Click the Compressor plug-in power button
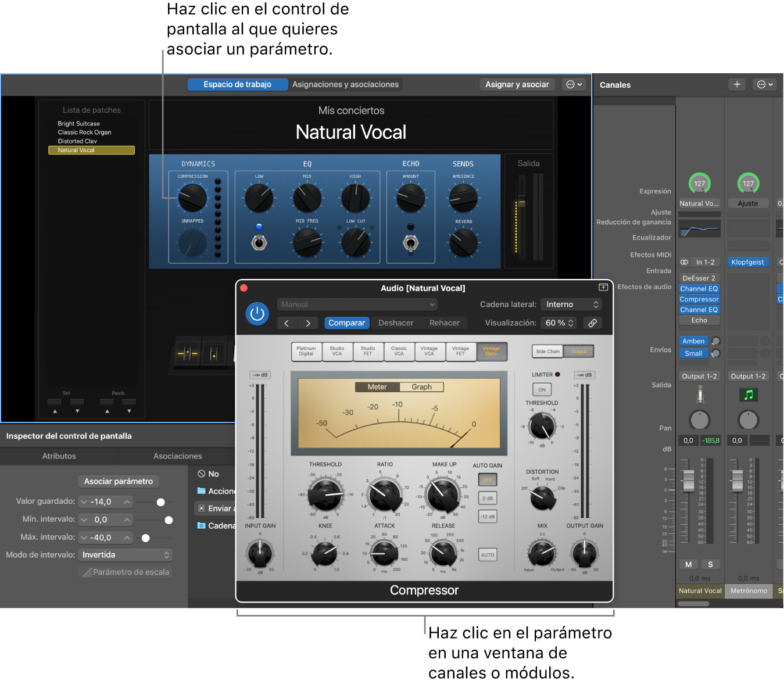 click(x=257, y=314)
